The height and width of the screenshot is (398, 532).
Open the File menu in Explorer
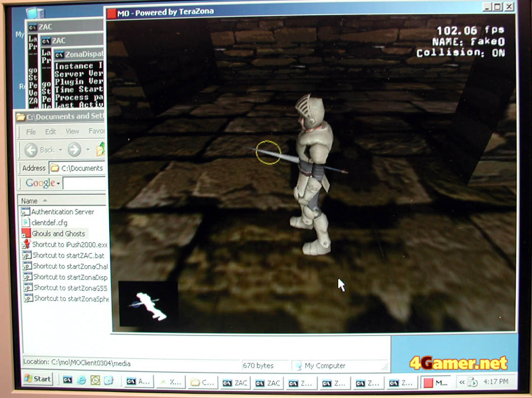click(31, 131)
